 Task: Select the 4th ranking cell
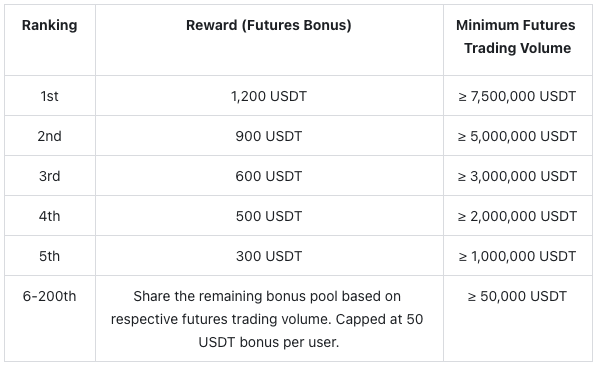pyautogui.click(x=50, y=216)
